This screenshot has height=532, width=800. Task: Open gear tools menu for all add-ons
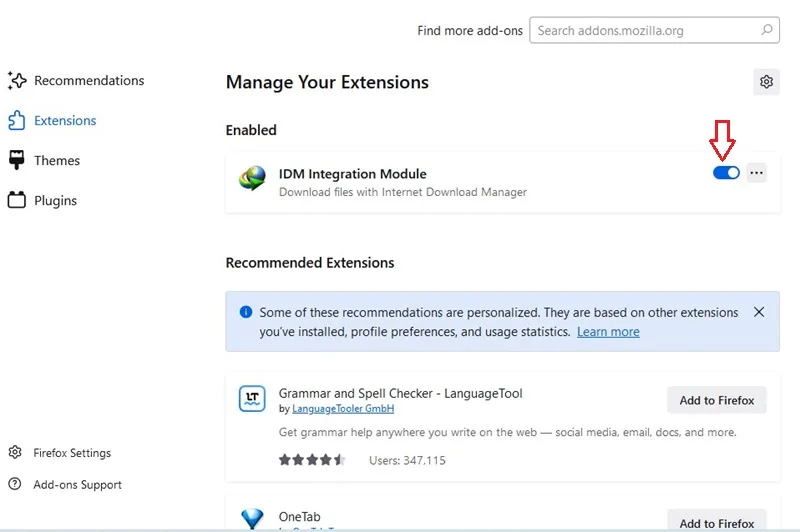(766, 82)
